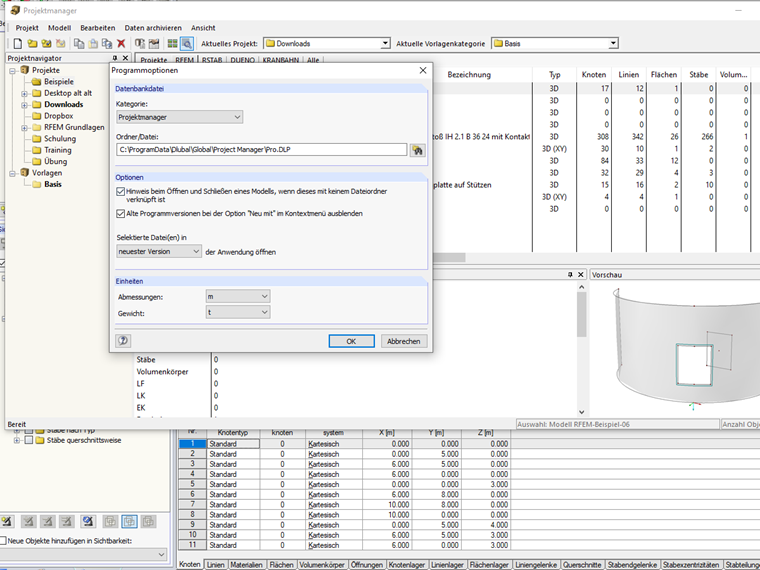Open the Abmessungen unit dropdown
This screenshot has width=760, height=570.
tap(238, 296)
